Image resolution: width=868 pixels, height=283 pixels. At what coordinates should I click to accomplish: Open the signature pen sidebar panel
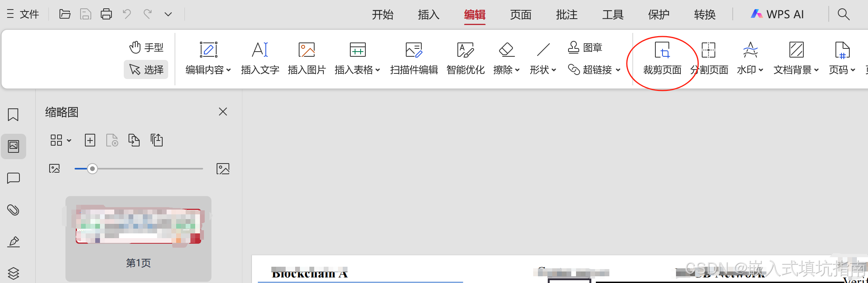click(x=13, y=241)
